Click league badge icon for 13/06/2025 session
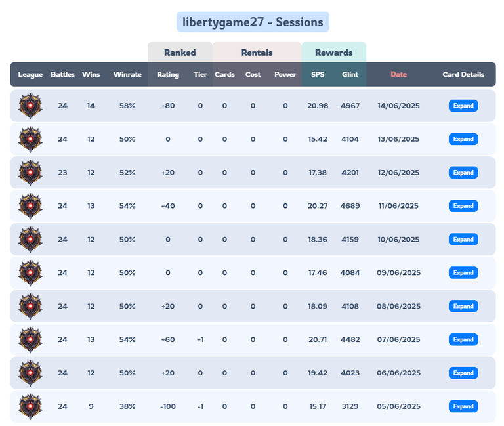 pos(30,139)
